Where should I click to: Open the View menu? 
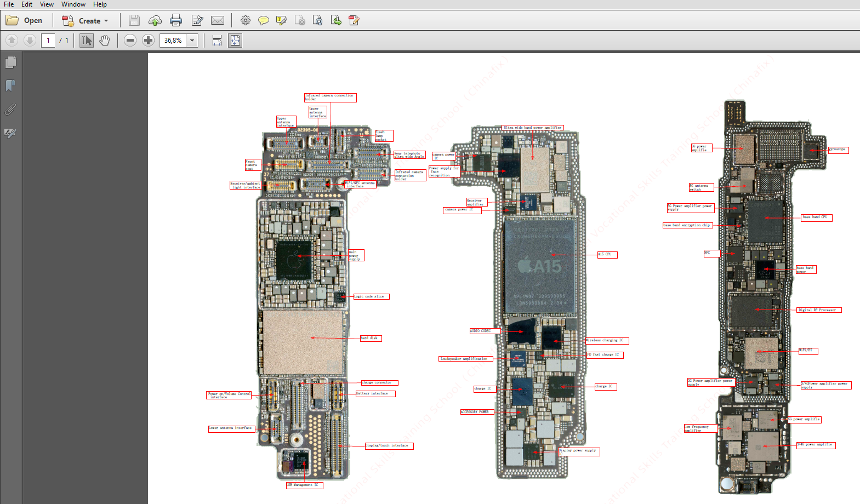point(47,4)
